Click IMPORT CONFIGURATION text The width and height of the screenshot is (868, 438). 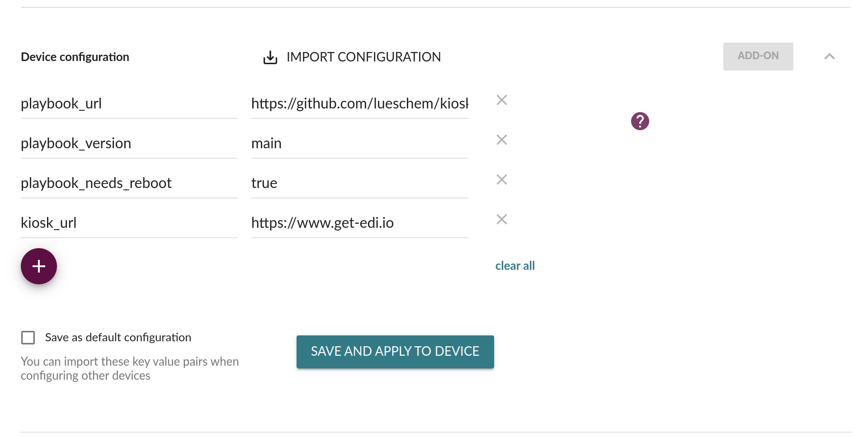[x=363, y=57]
